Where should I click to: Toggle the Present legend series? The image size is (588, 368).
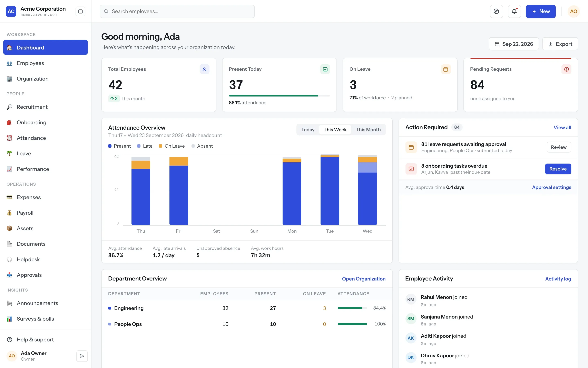coord(119,146)
